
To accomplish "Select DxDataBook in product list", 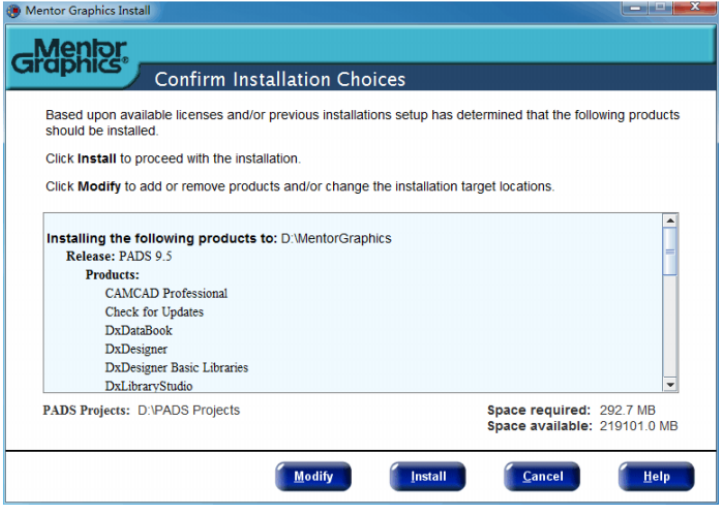I will tap(138, 331).
